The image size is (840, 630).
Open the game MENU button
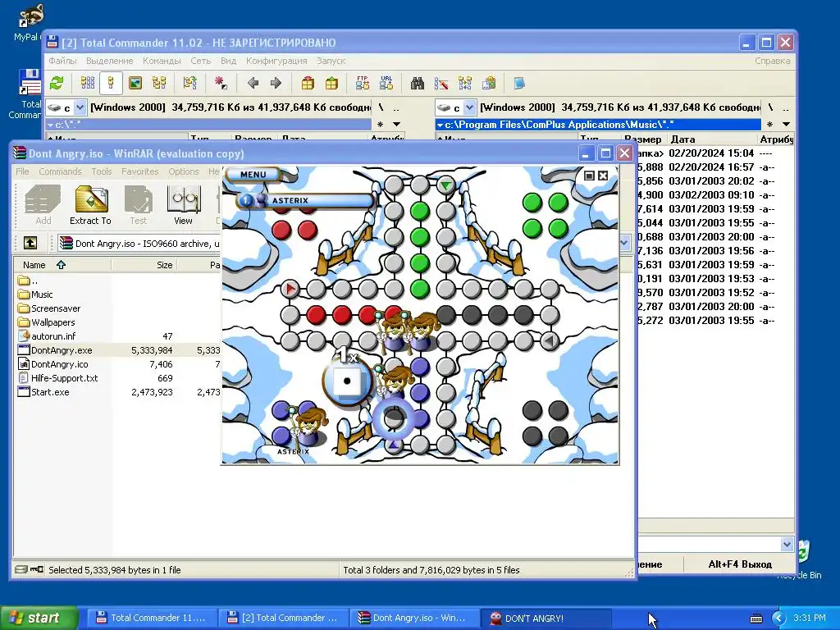253,175
